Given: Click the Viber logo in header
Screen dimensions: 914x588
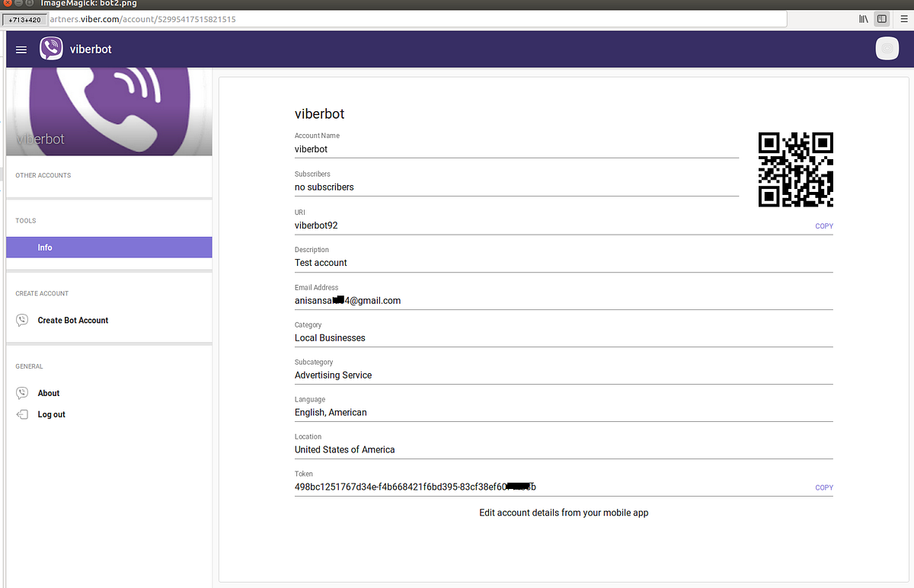Looking at the screenshot, I should (51, 49).
